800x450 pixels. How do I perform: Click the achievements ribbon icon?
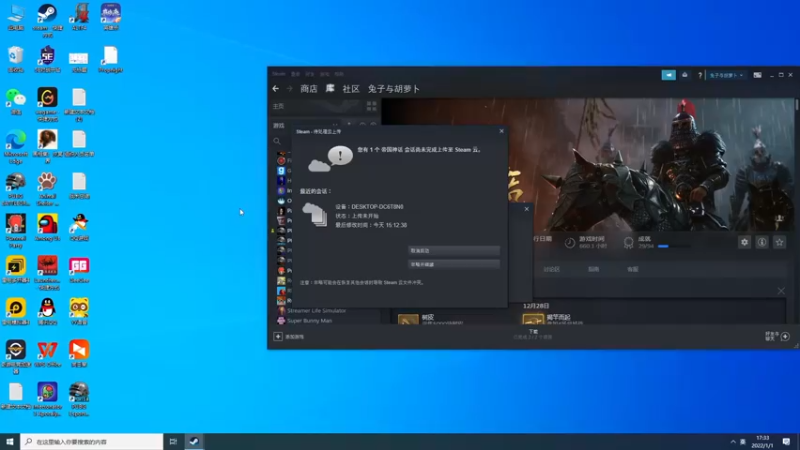click(x=629, y=243)
